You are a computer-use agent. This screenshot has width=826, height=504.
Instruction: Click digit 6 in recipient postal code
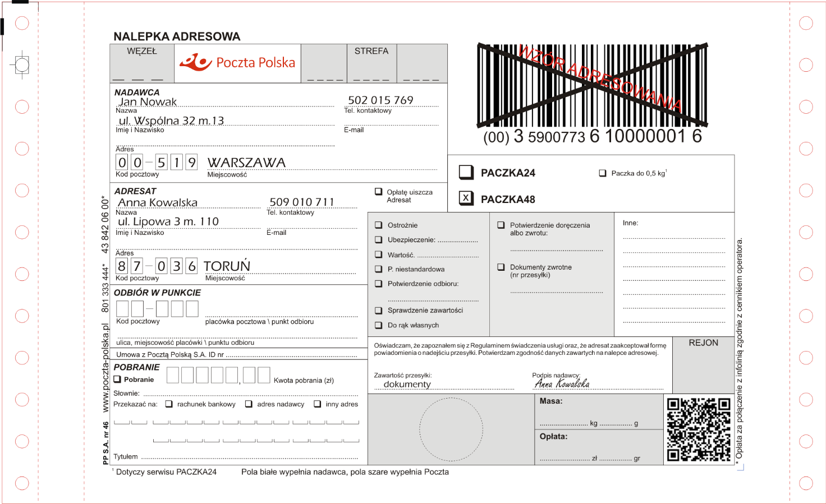pyautogui.click(x=192, y=266)
